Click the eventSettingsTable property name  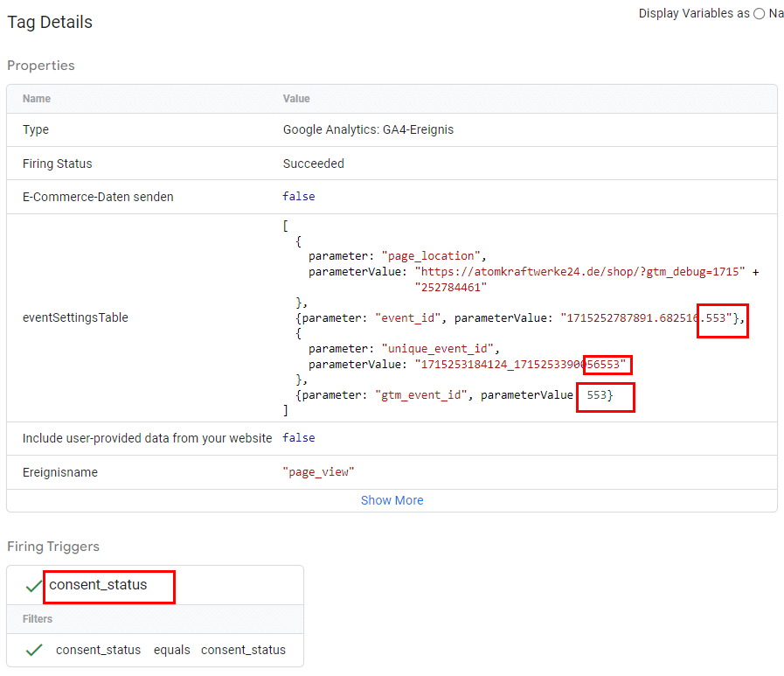coord(75,317)
